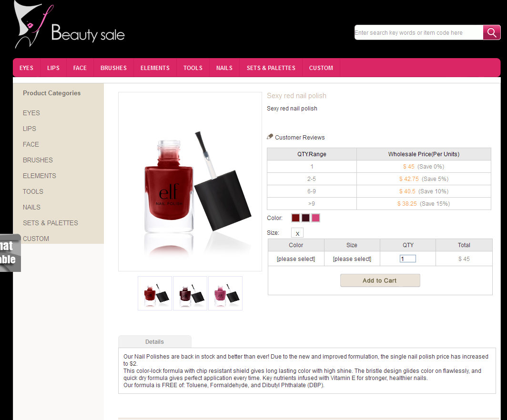View the red nail polish thumbnail
The height and width of the screenshot is (420, 507).
pos(155,293)
